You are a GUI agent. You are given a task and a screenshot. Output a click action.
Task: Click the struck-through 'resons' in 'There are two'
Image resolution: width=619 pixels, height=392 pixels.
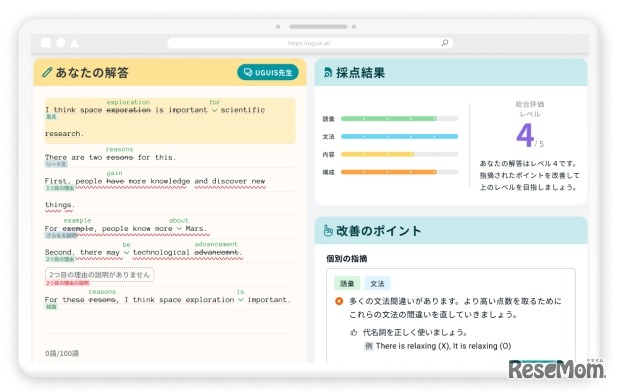pos(120,157)
